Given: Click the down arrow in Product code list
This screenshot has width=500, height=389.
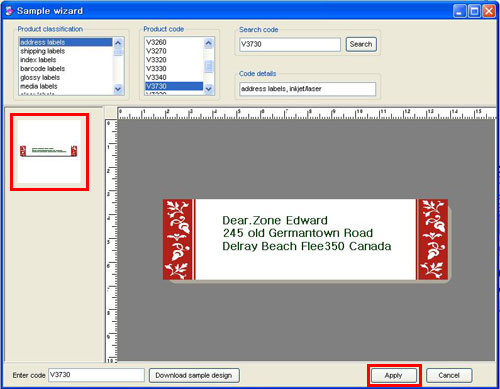Looking at the screenshot, I should coord(208,89).
